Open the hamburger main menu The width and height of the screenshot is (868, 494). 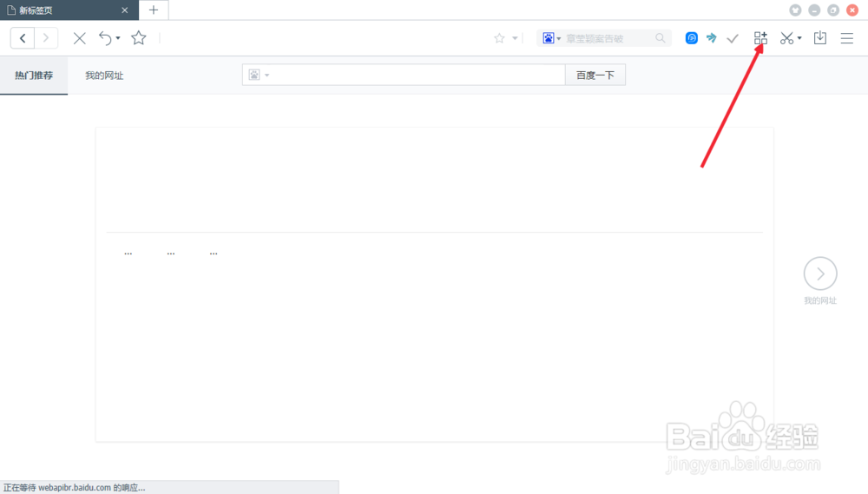tap(847, 38)
